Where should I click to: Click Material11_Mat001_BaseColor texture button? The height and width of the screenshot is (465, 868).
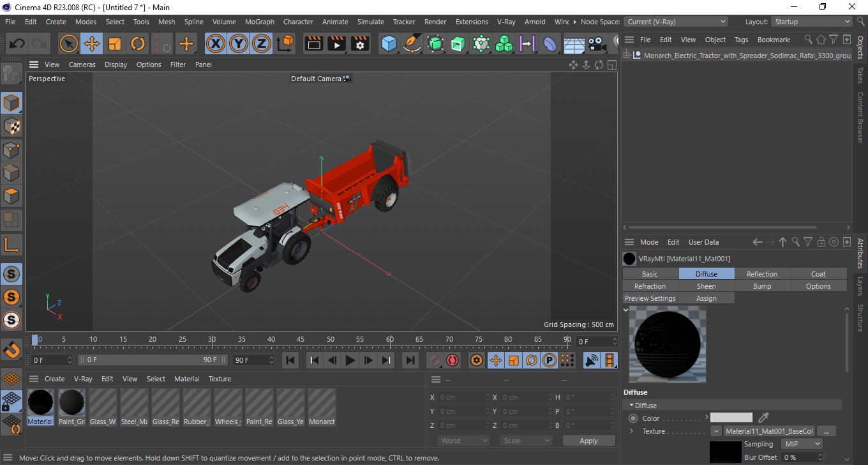pos(770,431)
